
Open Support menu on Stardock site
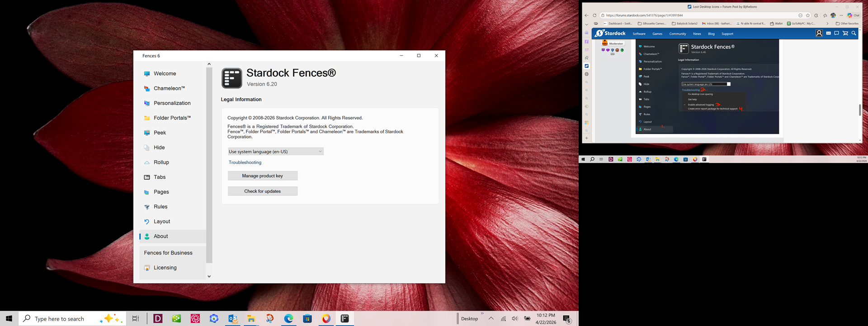click(727, 34)
